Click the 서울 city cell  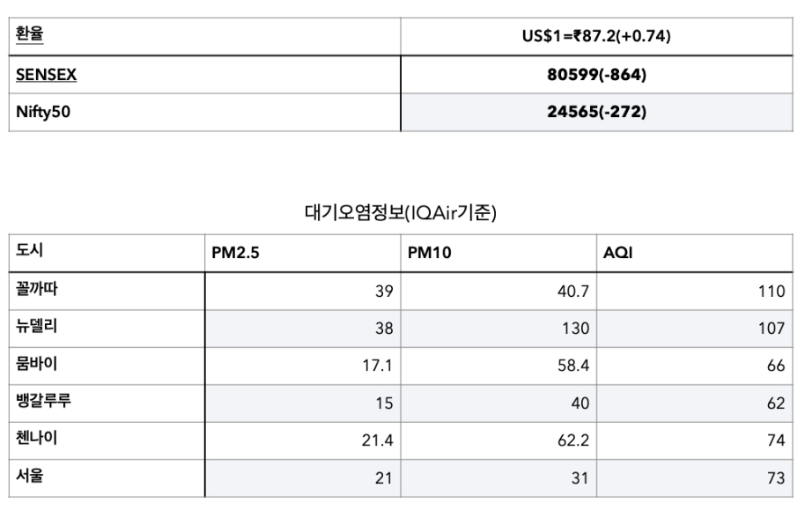point(30,477)
